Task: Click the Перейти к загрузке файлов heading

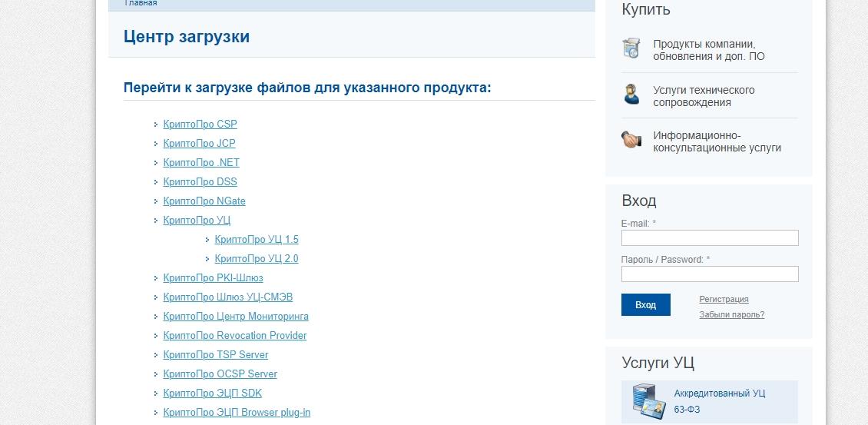Action: tap(307, 88)
